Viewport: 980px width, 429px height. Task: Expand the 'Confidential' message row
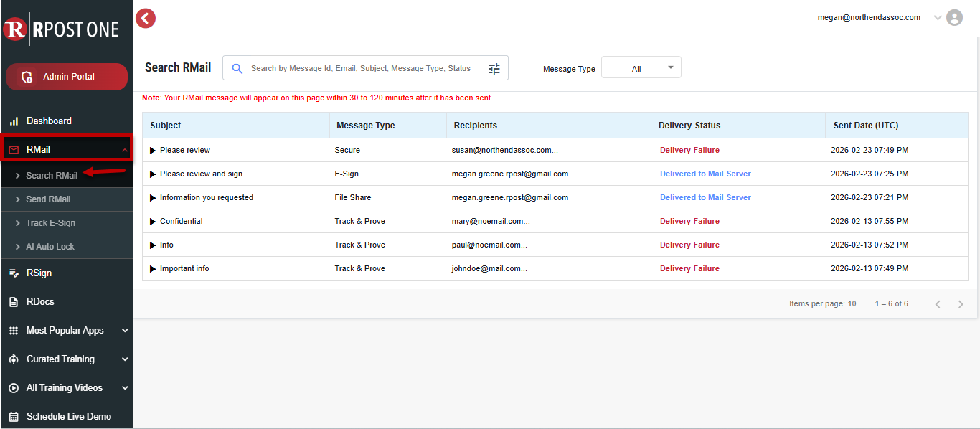tap(153, 222)
